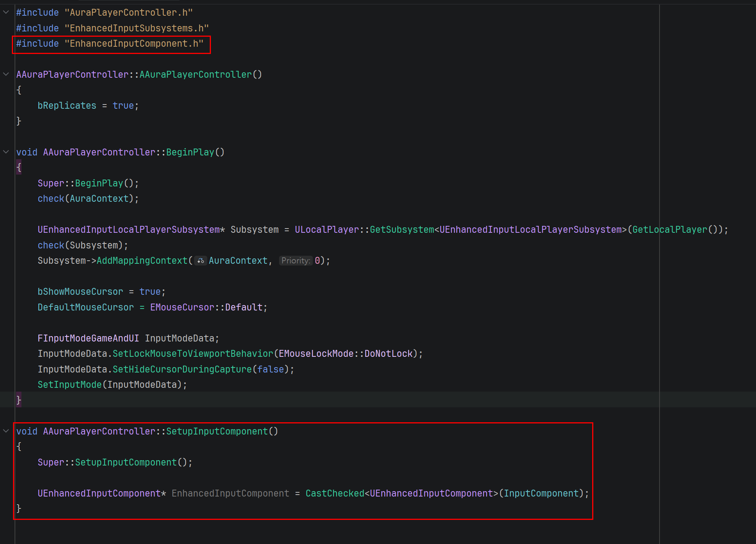The image size is (756, 544).
Task: Collapse the include directives block
Action: tap(6, 12)
